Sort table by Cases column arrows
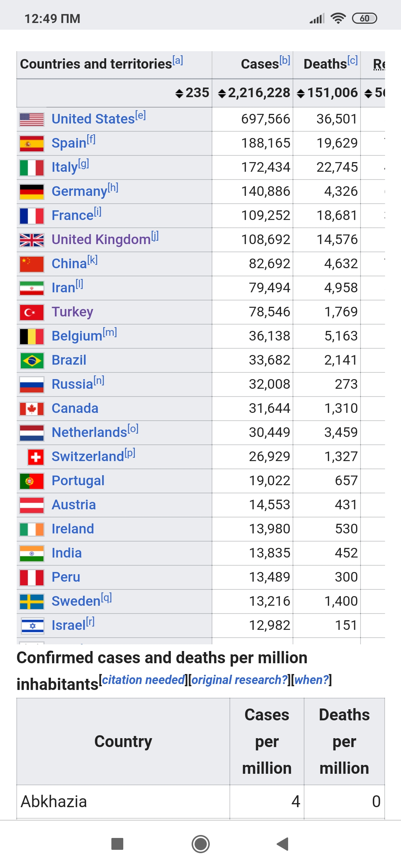Viewport: 401px width, 868px height. click(x=222, y=93)
